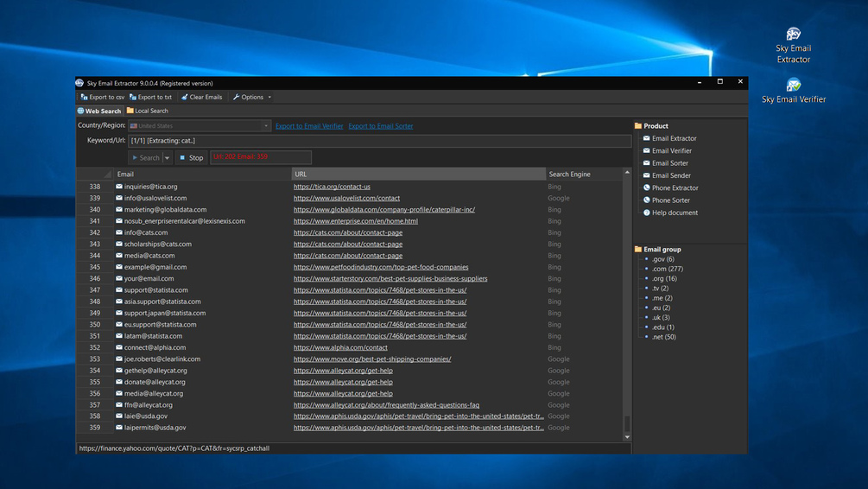
Task: Clear Emails from the toolbar
Action: (x=201, y=97)
